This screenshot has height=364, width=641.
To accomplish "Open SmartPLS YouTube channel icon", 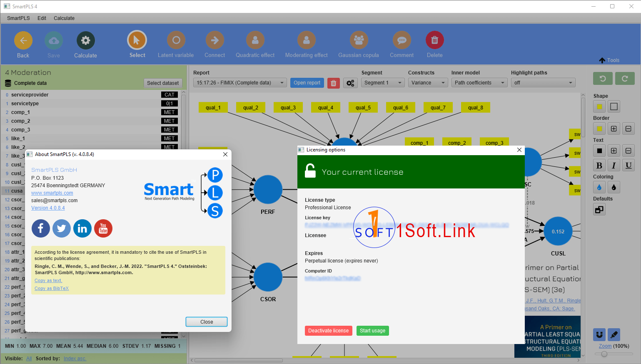I will point(103,228).
